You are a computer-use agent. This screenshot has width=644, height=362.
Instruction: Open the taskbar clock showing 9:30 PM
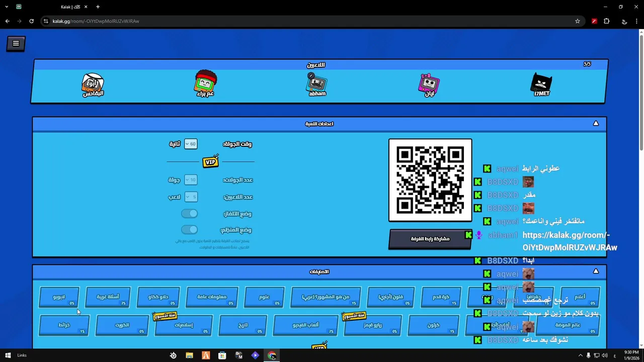point(631,355)
